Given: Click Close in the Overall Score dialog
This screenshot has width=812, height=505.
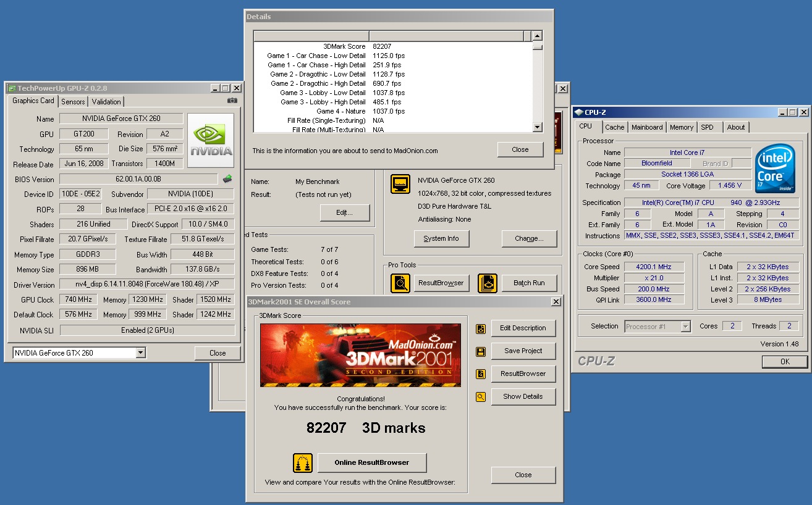Looking at the screenshot, I should [x=523, y=475].
